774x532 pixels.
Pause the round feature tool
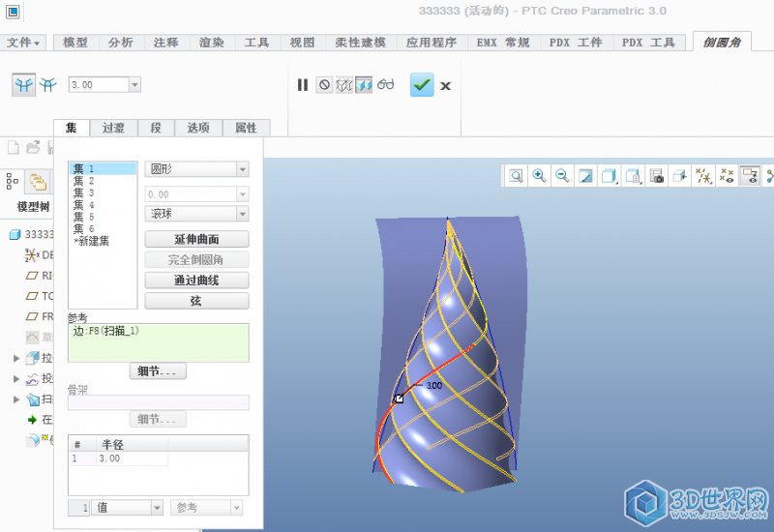[303, 85]
